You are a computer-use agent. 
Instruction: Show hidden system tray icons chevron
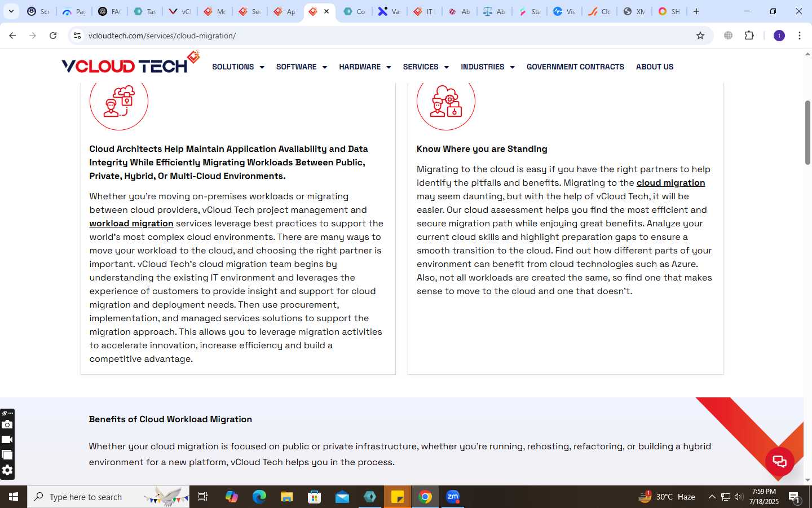[x=712, y=497]
